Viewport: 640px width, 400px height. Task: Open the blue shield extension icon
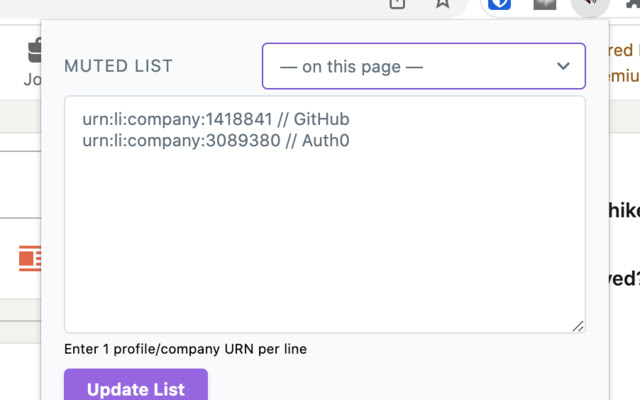point(500,4)
